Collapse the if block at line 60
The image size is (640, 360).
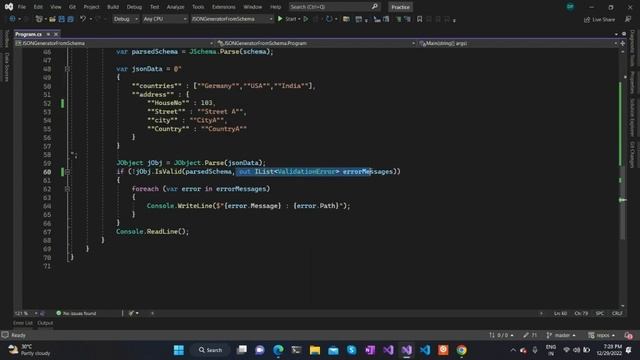(67, 171)
